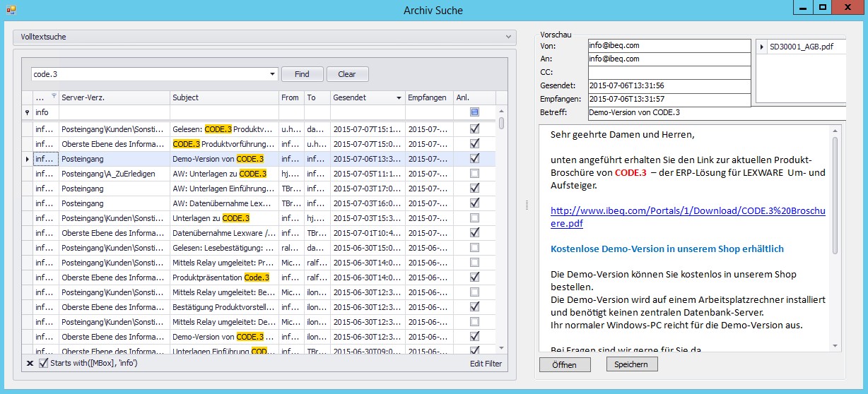Toggle attachment checkbox for 'AW: Unterlagen zu CODE.3' row
This screenshot has height=394, width=868.
click(x=474, y=174)
